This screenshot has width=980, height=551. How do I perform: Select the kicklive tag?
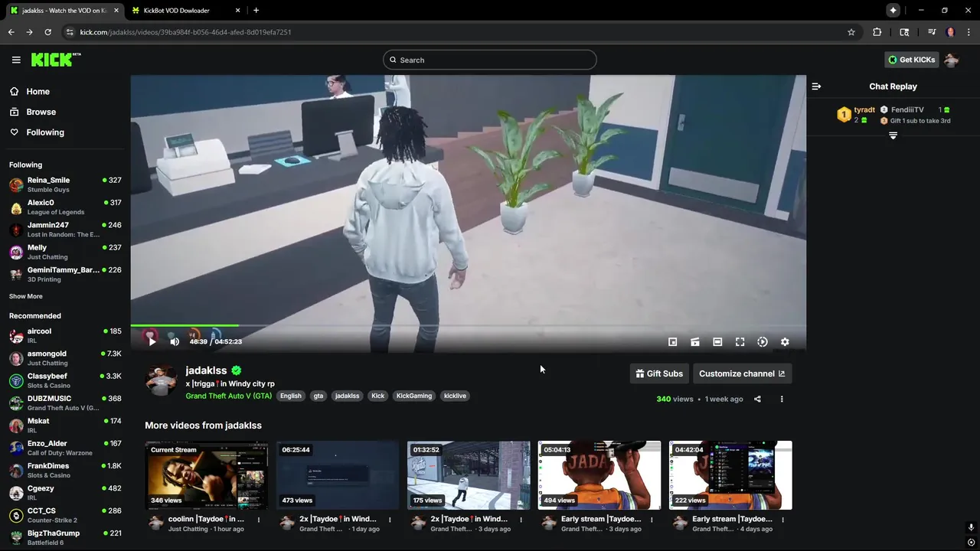(455, 396)
